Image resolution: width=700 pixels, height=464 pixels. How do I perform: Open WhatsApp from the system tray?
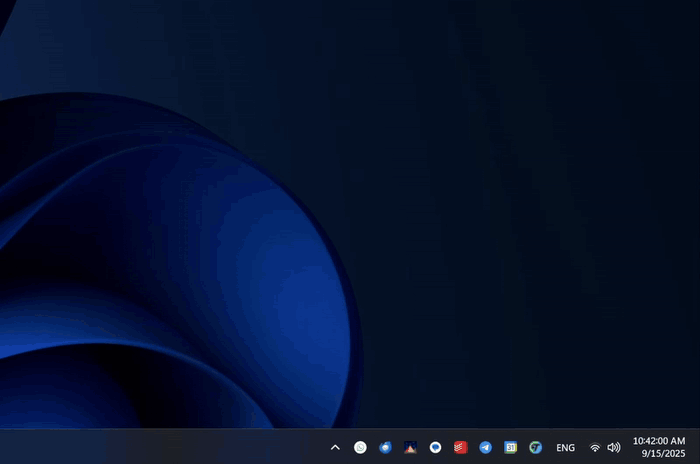(x=360, y=447)
